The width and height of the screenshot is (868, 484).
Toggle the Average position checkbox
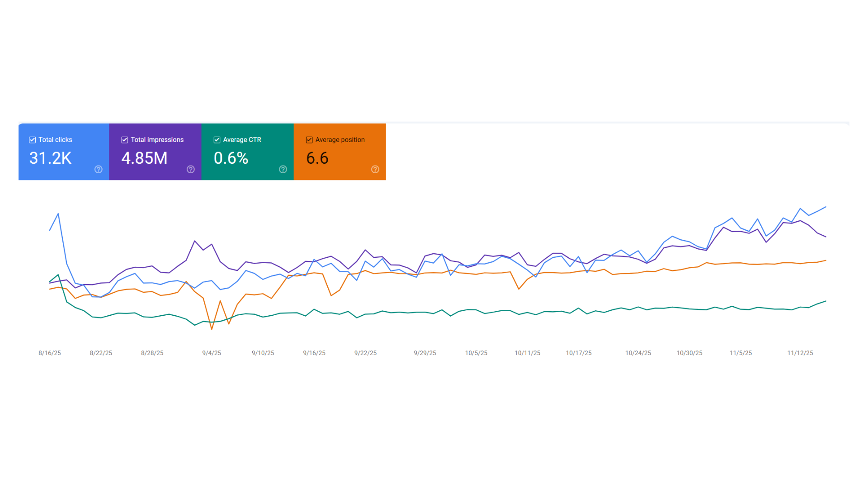coord(309,140)
